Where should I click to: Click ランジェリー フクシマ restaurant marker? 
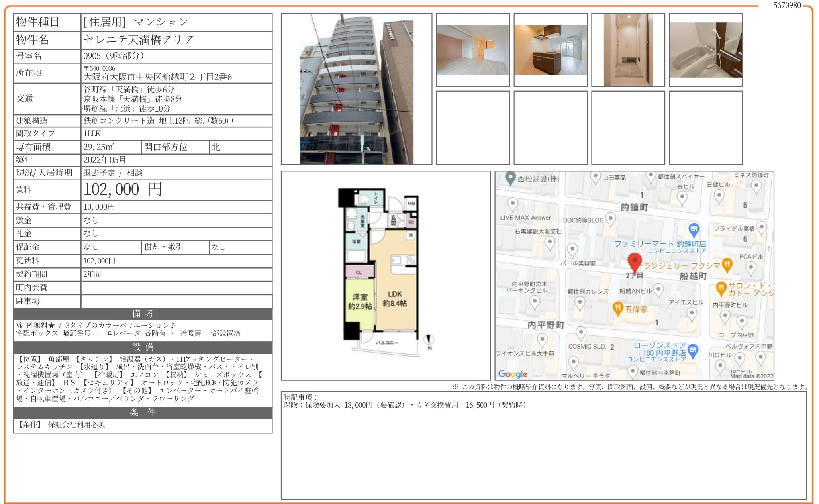tap(727, 264)
